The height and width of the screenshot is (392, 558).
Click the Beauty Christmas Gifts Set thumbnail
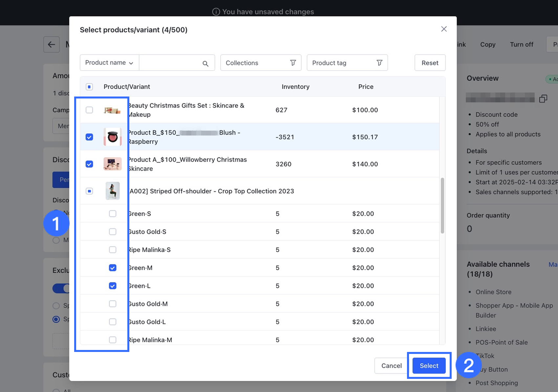[x=113, y=110]
